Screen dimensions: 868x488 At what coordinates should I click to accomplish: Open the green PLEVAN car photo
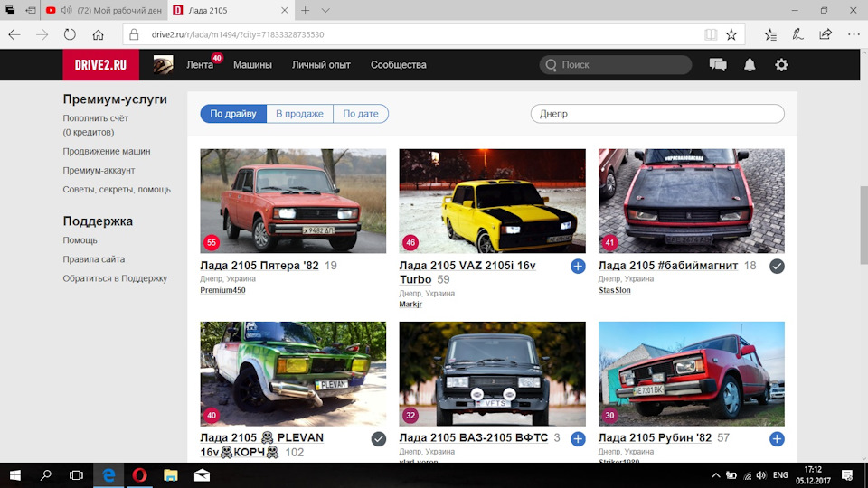(293, 373)
